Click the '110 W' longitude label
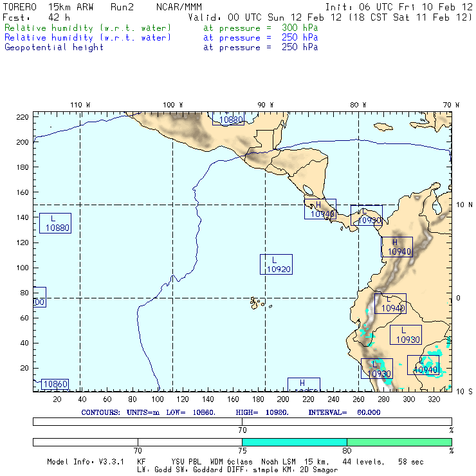 click(x=80, y=105)
